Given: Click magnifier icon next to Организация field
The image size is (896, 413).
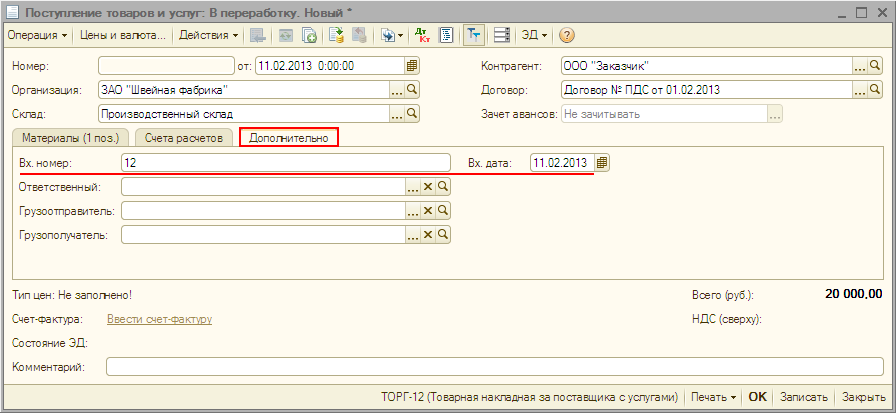Looking at the screenshot, I should [x=411, y=90].
